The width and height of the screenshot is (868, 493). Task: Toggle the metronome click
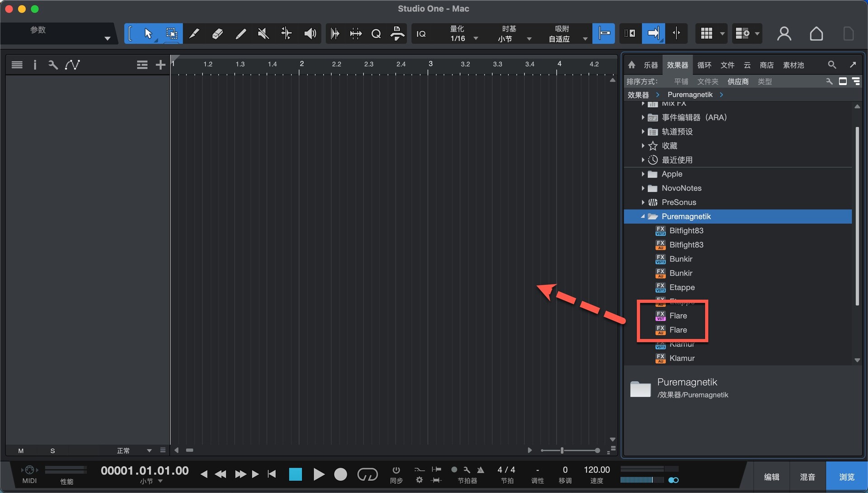click(481, 470)
